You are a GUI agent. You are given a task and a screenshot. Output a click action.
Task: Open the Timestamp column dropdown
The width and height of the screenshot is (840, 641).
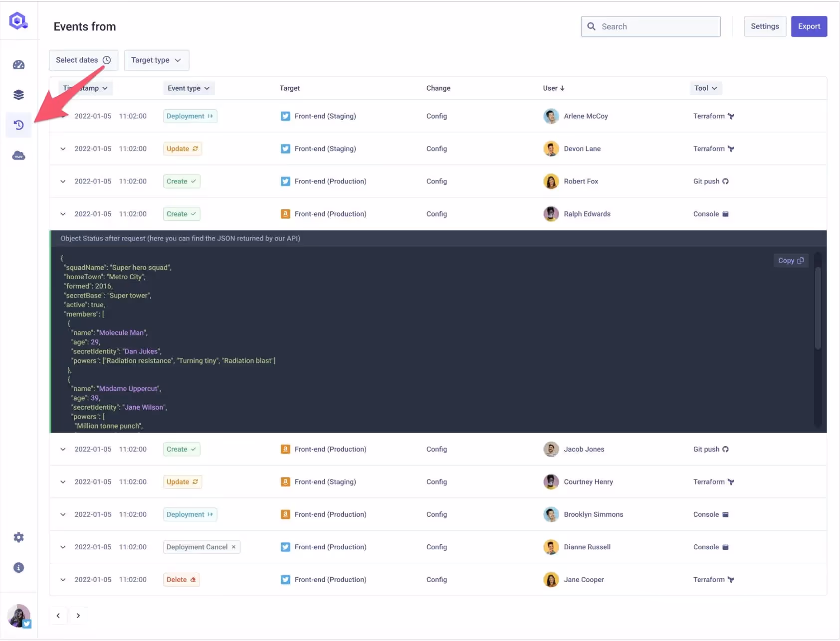coord(85,88)
